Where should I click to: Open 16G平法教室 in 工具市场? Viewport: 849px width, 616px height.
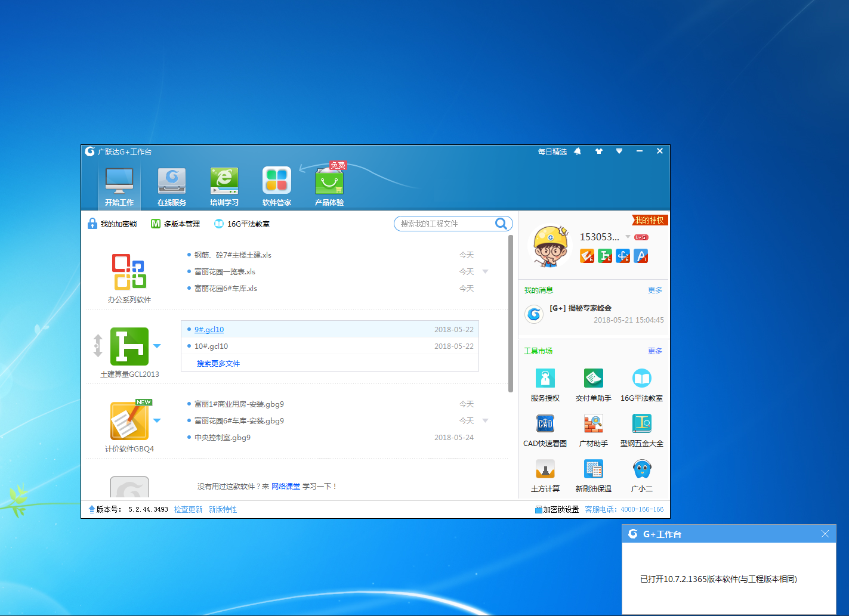(x=642, y=385)
